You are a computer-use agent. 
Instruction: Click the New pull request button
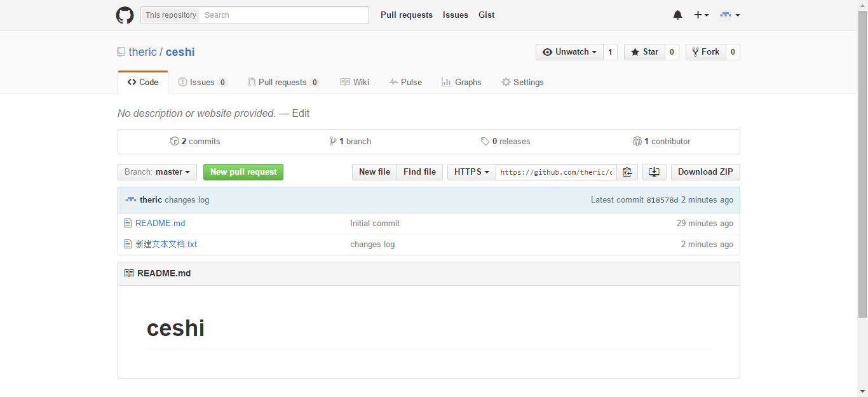[x=243, y=172]
